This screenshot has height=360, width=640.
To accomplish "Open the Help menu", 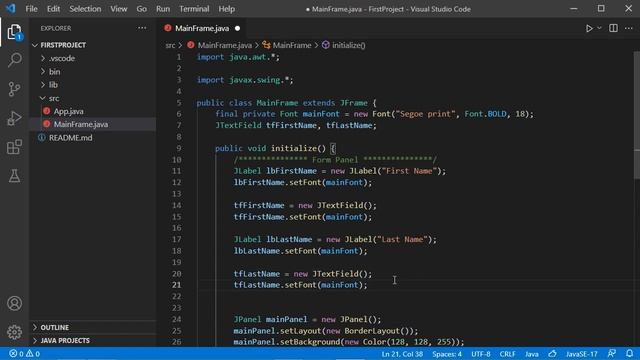I will click(x=226, y=9).
